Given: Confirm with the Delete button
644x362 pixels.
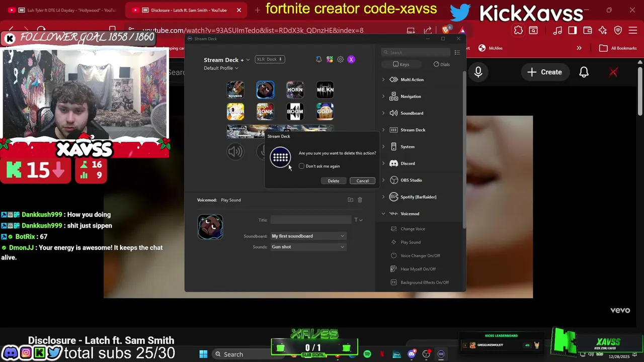Looking at the screenshot, I should (x=334, y=180).
